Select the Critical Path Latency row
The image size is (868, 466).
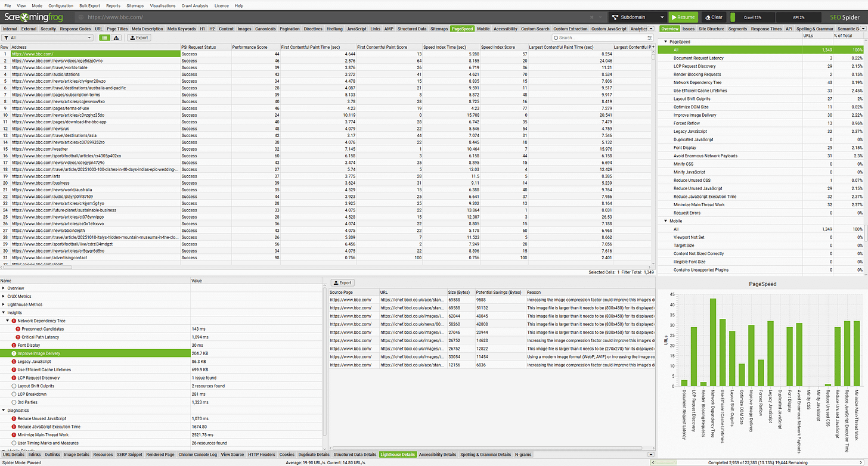click(x=161, y=337)
